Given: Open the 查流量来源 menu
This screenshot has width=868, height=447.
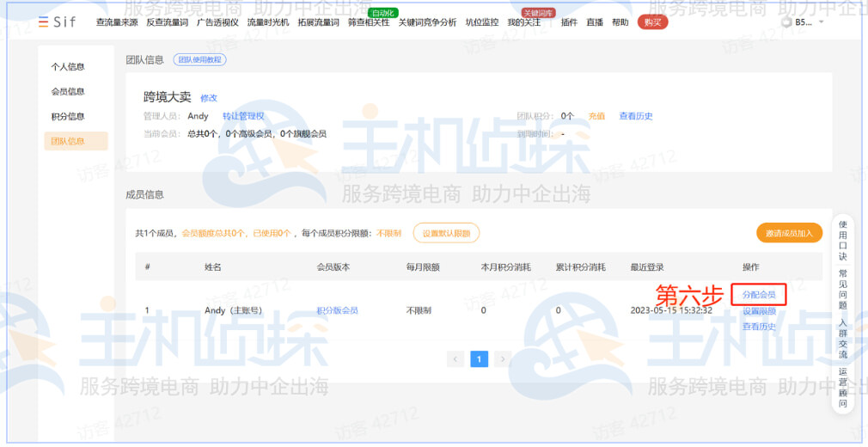Looking at the screenshot, I should coord(117,22).
